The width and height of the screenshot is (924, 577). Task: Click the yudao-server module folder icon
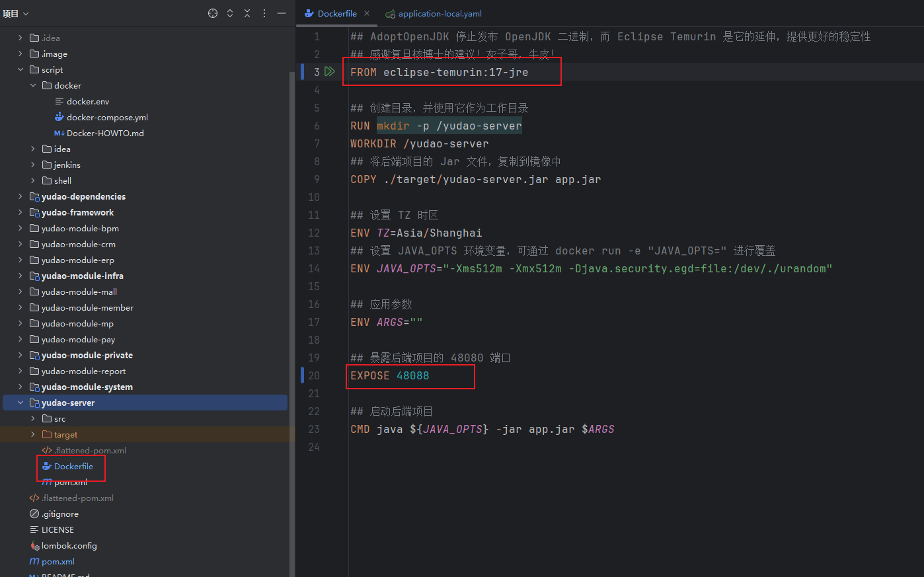click(x=34, y=403)
